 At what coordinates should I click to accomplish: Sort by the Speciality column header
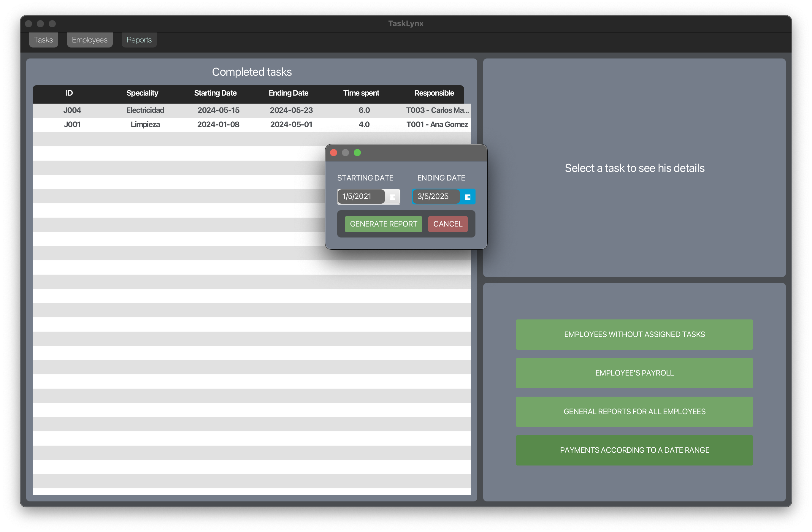point(142,93)
